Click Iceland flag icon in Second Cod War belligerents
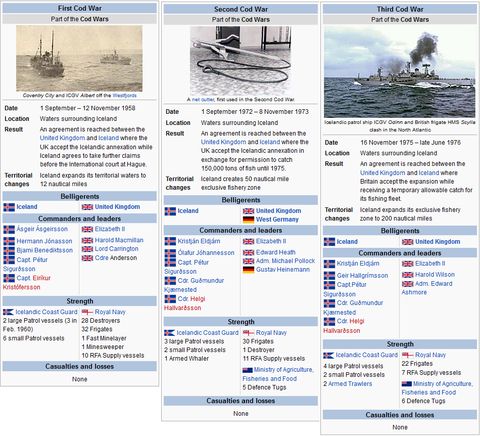This screenshot has width=480, height=436. [x=170, y=211]
